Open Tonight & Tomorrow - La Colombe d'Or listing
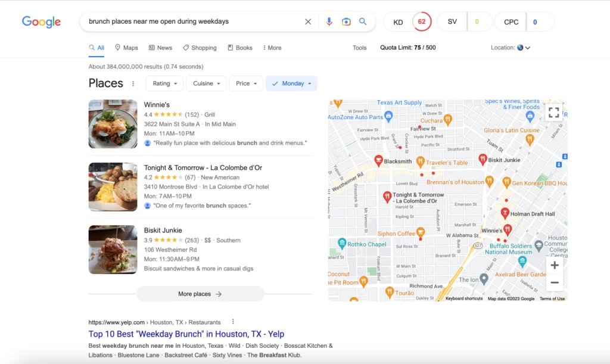The width and height of the screenshot is (610, 364). tap(203, 167)
